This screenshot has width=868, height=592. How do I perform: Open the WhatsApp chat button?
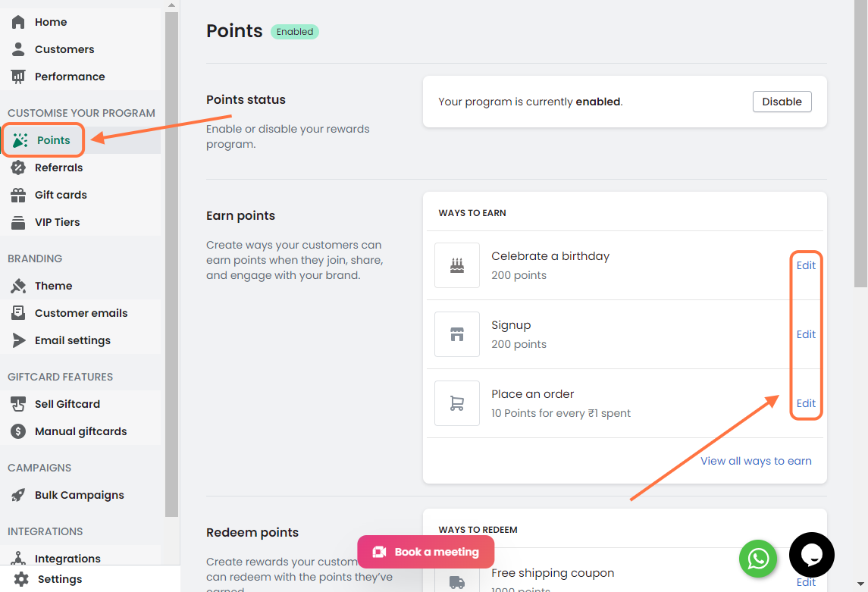pos(758,559)
